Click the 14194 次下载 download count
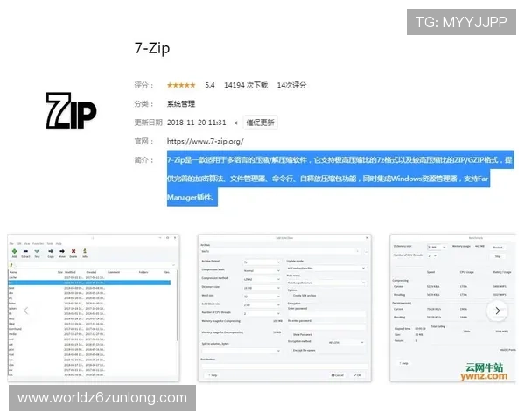525x420 pixels. click(x=246, y=85)
